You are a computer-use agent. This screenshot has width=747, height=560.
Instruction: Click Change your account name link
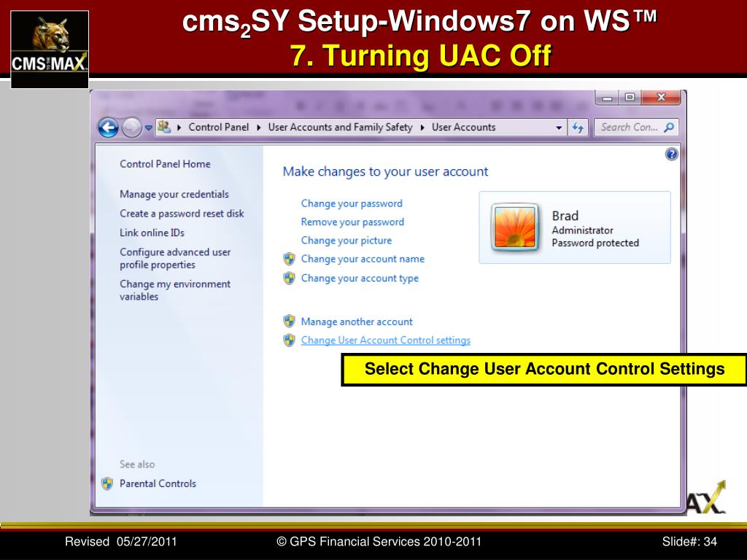363,259
